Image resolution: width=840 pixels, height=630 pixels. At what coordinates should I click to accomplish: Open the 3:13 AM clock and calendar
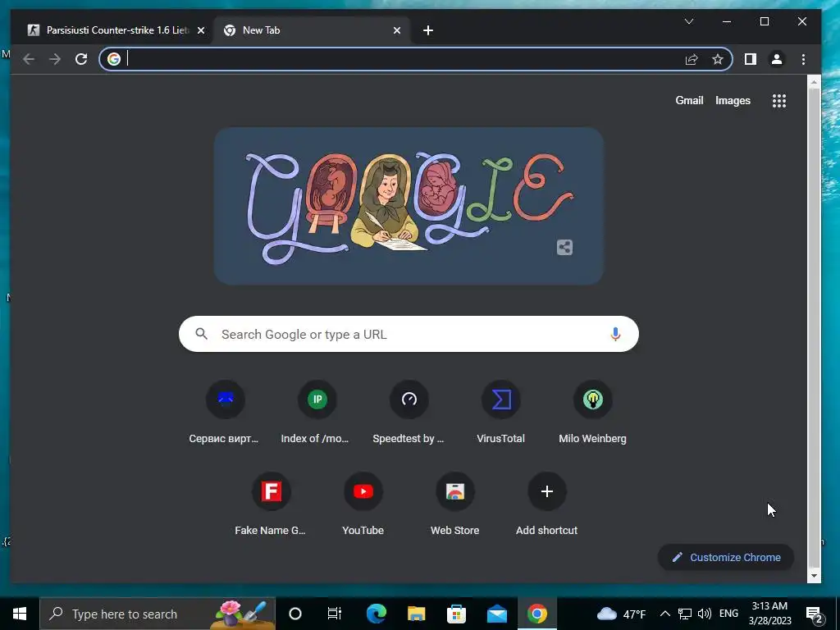pos(769,614)
